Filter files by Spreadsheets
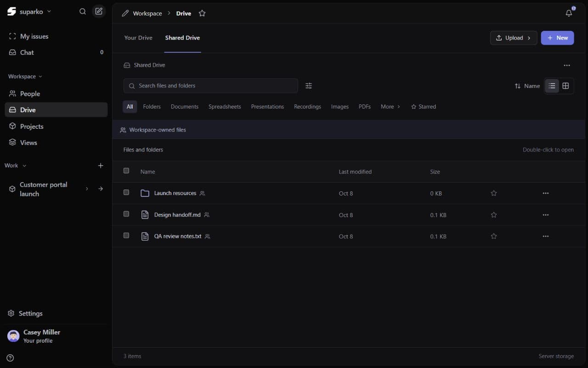588x368 pixels. pyautogui.click(x=225, y=107)
